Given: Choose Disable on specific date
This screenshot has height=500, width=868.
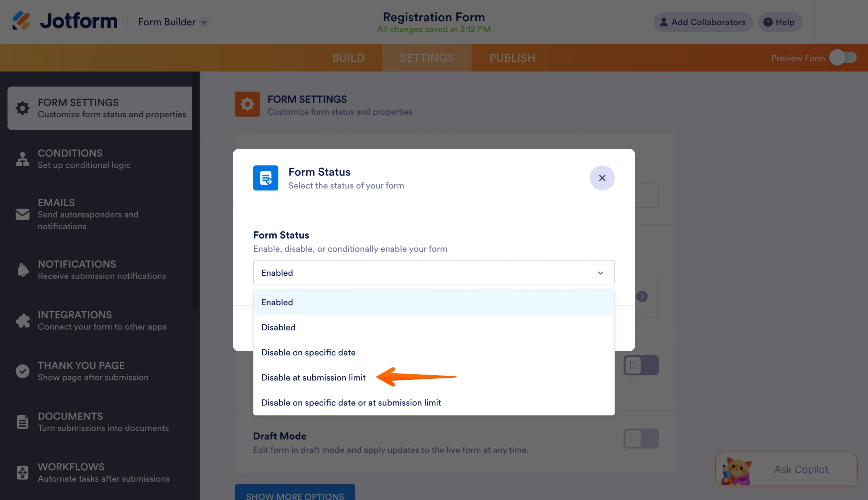Looking at the screenshot, I should [x=434, y=352].
